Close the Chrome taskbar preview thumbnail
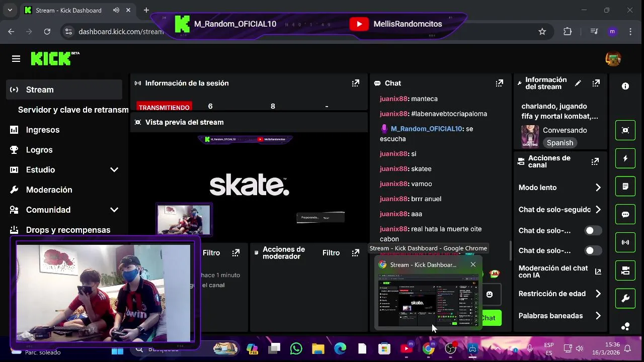This screenshot has width=644, height=362. [x=473, y=264]
